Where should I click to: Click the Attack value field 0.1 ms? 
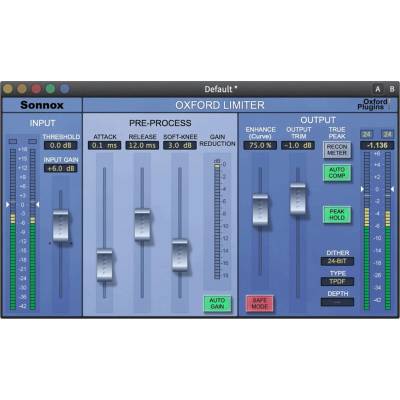[x=105, y=145]
